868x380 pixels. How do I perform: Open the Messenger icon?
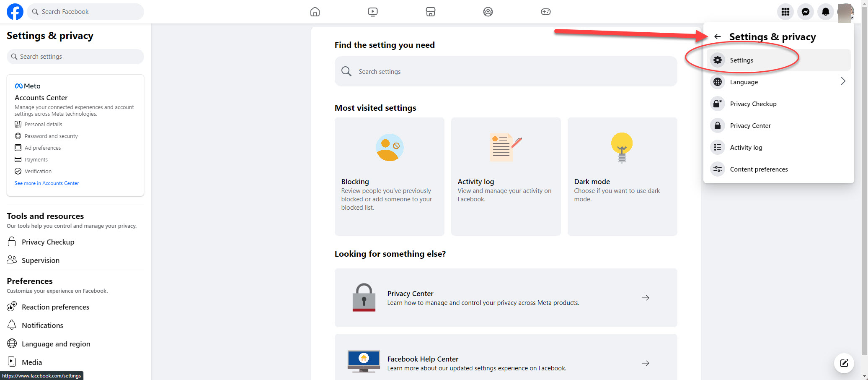click(805, 12)
